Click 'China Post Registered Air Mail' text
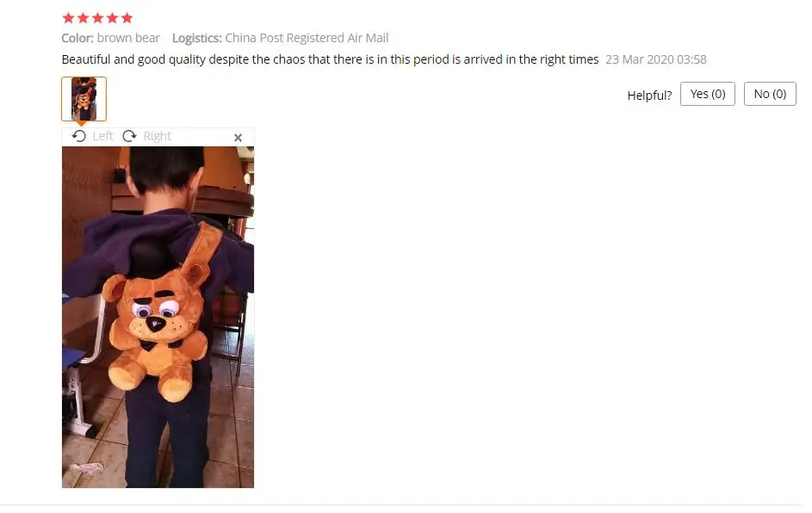 (x=307, y=38)
